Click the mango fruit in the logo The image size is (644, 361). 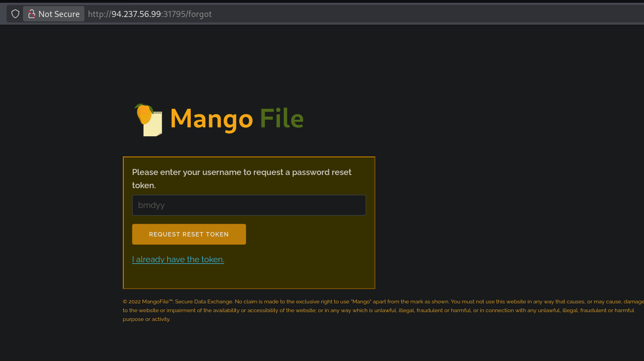click(144, 114)
